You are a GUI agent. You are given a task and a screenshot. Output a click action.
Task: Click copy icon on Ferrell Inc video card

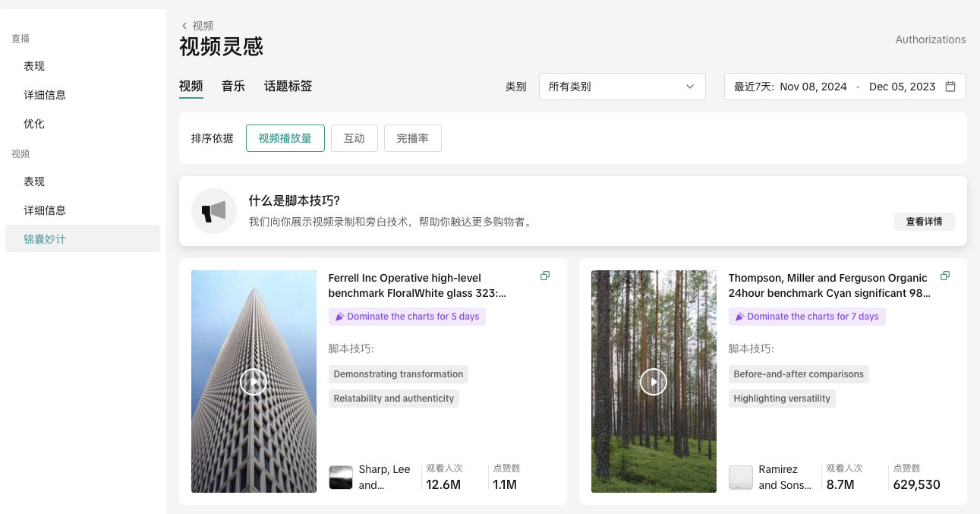[x=544, y=276]
